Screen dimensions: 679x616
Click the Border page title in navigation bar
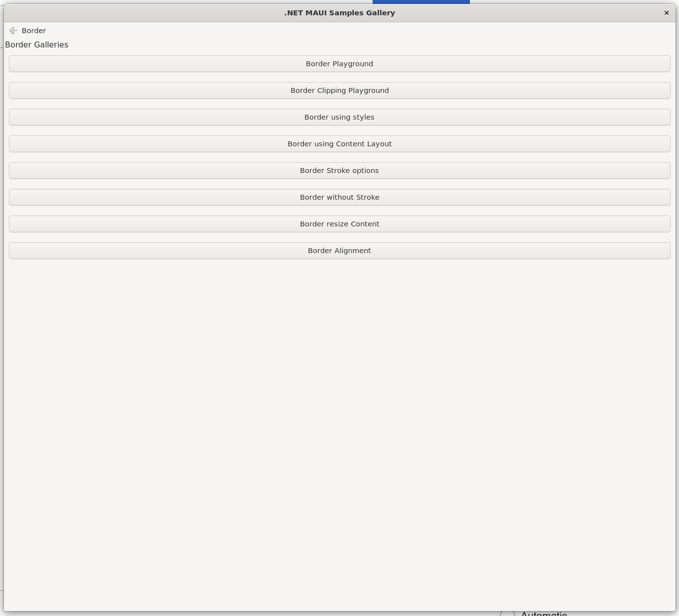pos(34,31)
